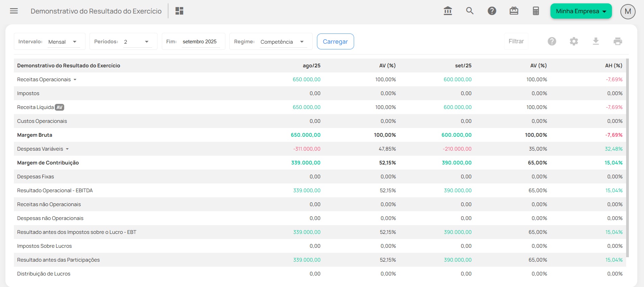
Task: Open the Regime Competência dropdown
Action: pos(282,42)
